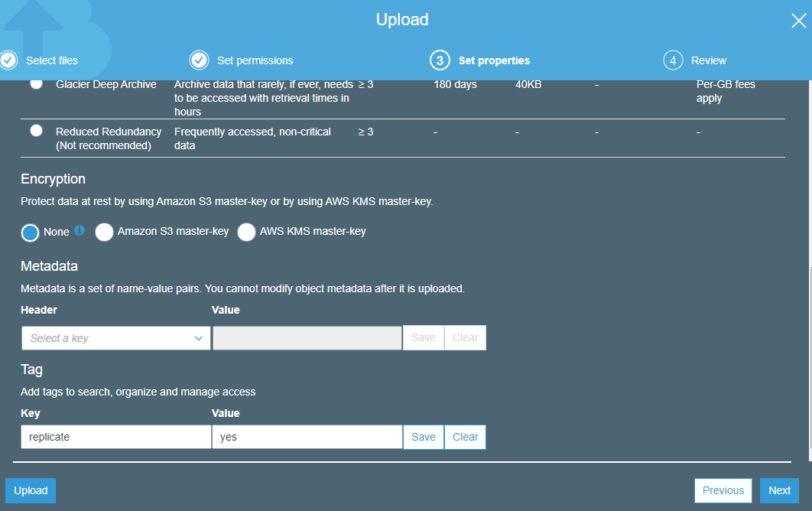Go to the Select files step
The height and width of the screenshot is (511, 812).
(x=52, y=60)
